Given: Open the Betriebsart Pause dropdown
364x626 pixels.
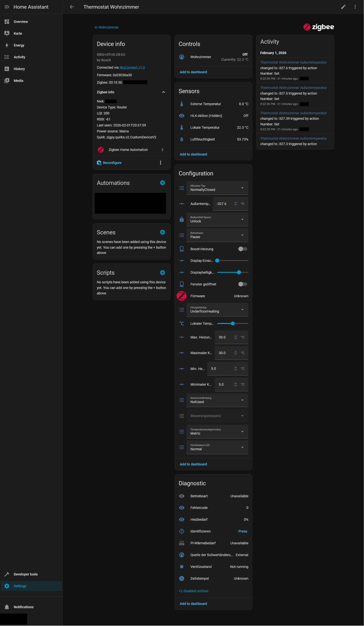Looking at the screenshot, I should point(217,235).
